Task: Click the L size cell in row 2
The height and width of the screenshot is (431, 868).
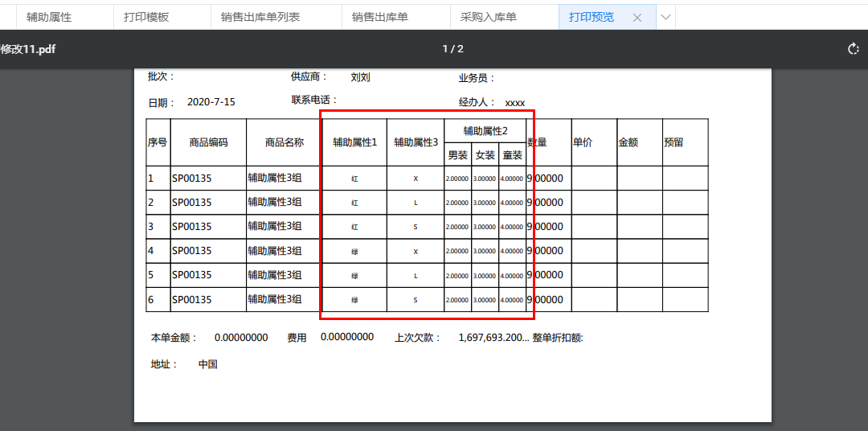Action: click(x=416, y=203)
